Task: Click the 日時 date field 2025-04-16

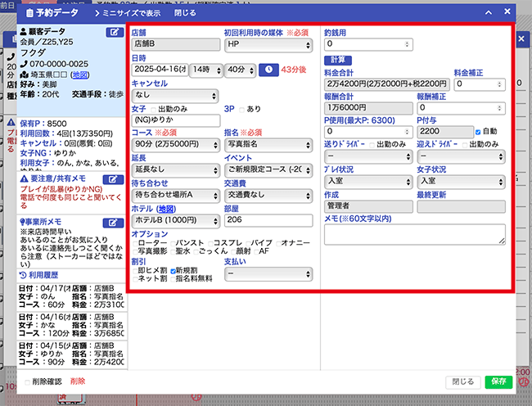Action: (x=160, y=70)
